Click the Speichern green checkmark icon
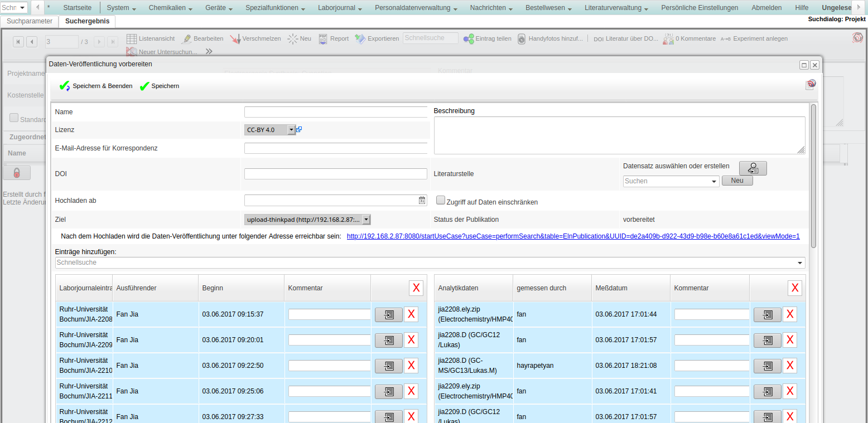This screenshot has width=868, height=423. tap(144, 86)
